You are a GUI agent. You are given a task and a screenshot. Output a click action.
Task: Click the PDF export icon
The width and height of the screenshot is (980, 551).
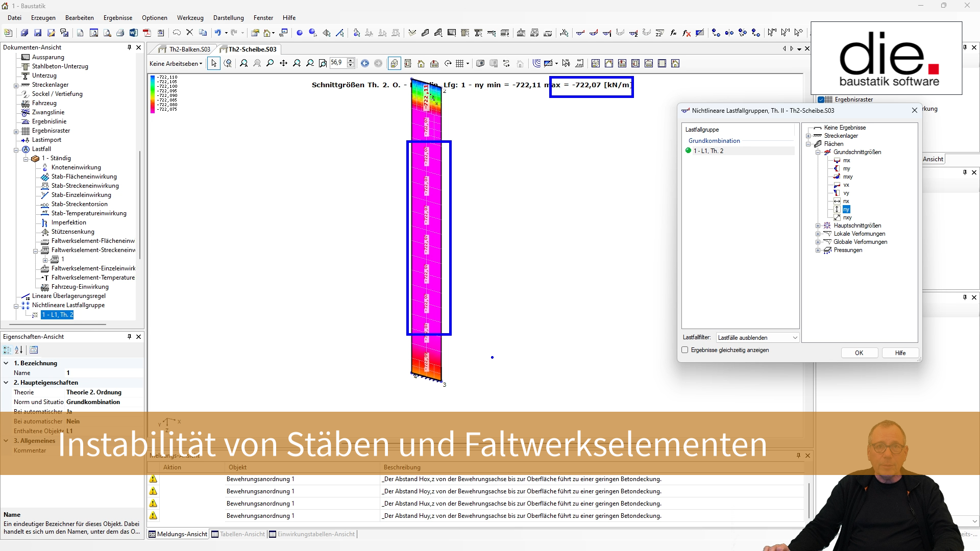pyautogui.click(x=147, y=33)
